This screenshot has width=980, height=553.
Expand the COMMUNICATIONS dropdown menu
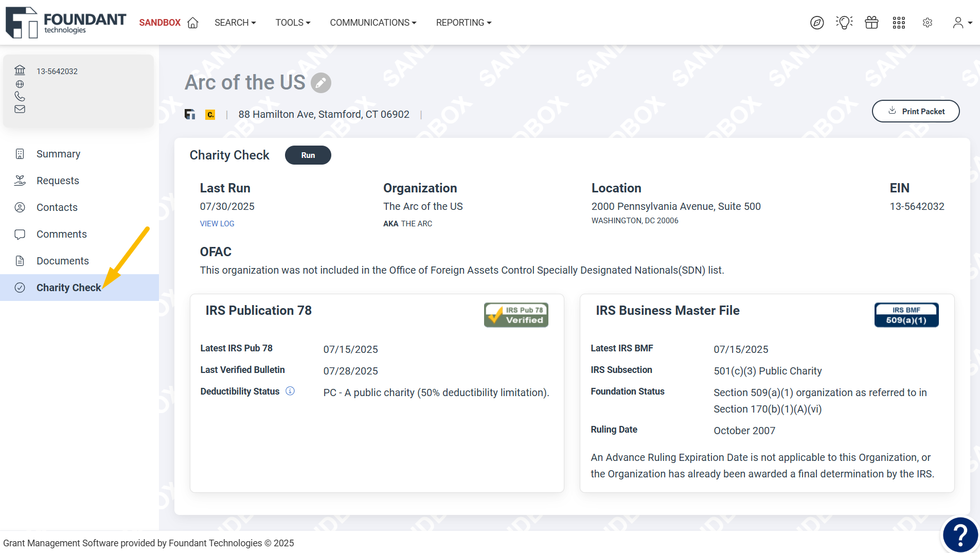coord(373,23)
